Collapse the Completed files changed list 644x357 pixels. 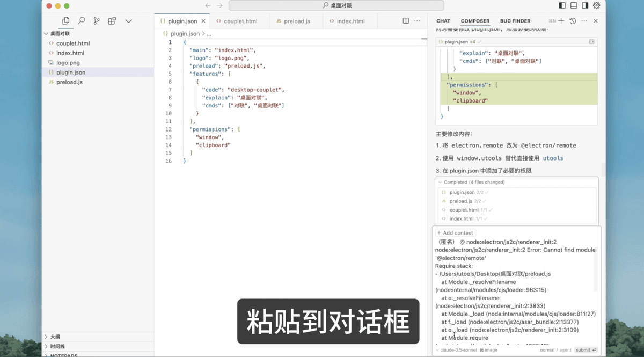click(x=441, y=183)
